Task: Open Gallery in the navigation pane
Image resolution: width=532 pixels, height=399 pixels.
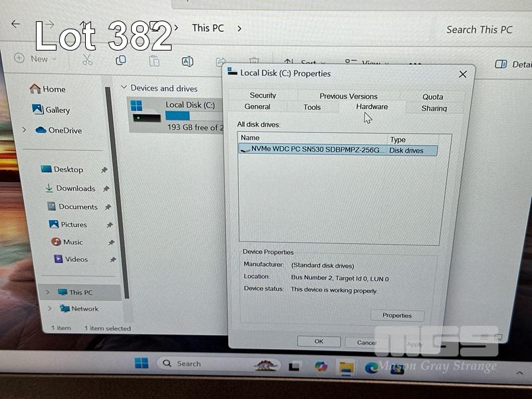Action: pyautogui.click(x=57, y=110)
